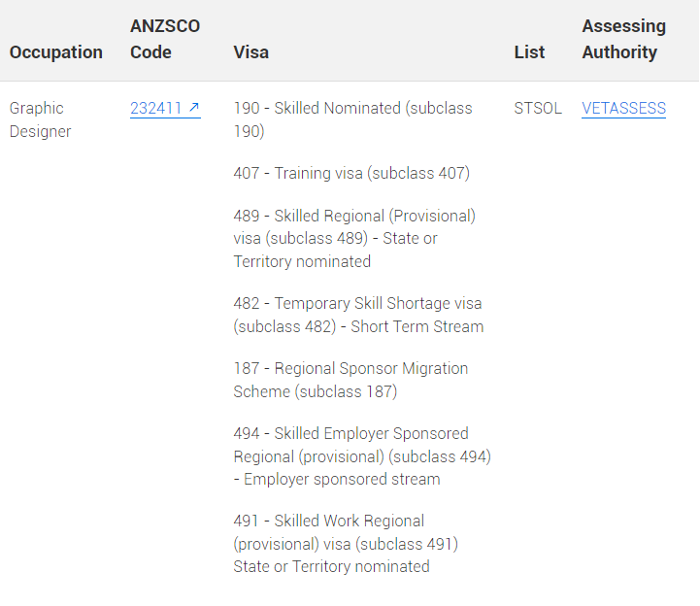Select the 489 Skilled Regional Provisional entry
Viewport: 700px width, 606px height.
[354, 239]
